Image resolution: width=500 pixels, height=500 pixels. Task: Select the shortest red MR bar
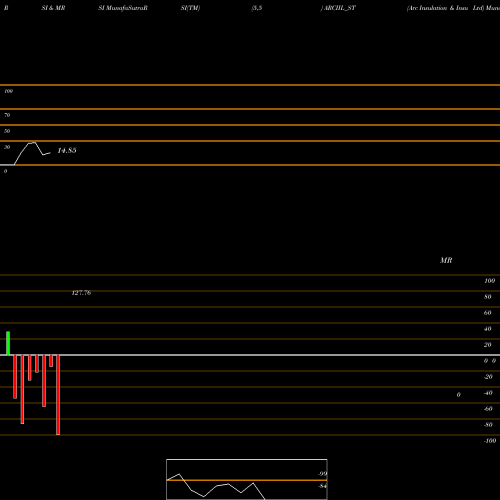51,361
